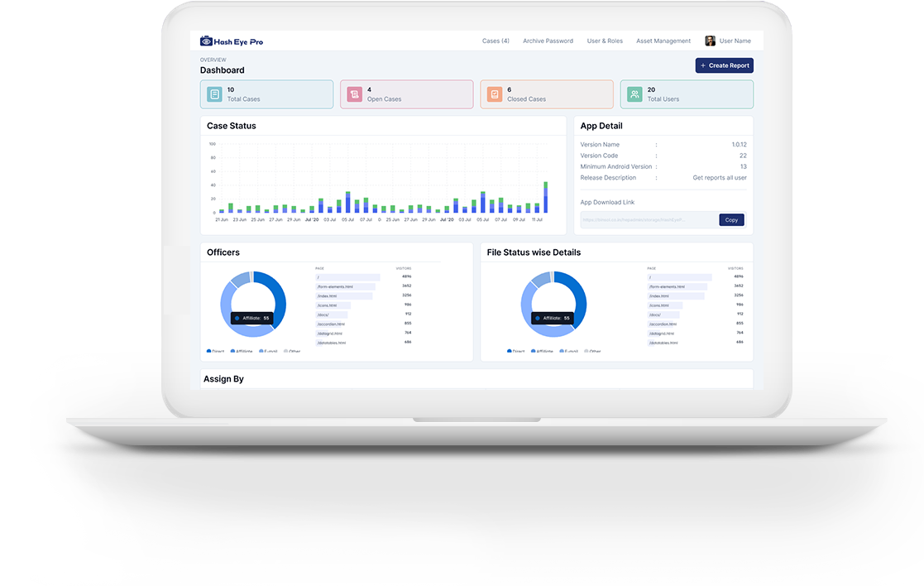
Task: Open the User & Roles page
Action: (x=605, y=41)
